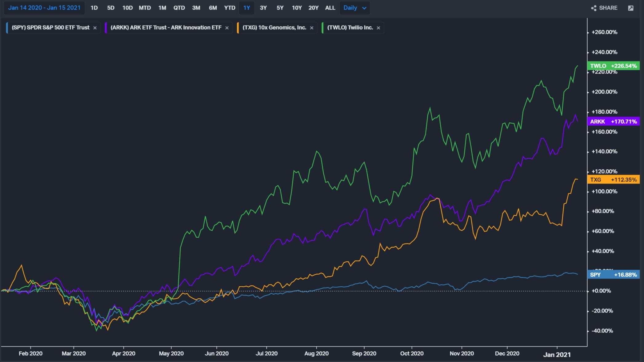
Task: Click the +200.00% axis label
Action: [604, 92]
